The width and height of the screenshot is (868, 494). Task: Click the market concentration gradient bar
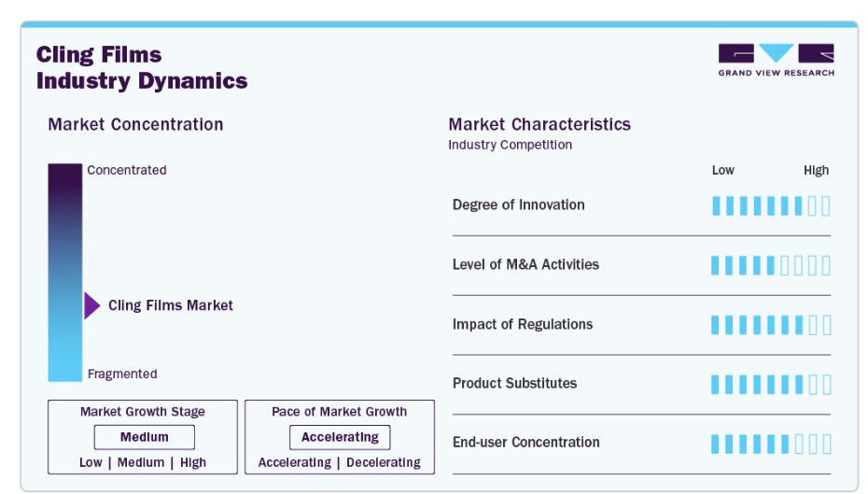point(64,273)
